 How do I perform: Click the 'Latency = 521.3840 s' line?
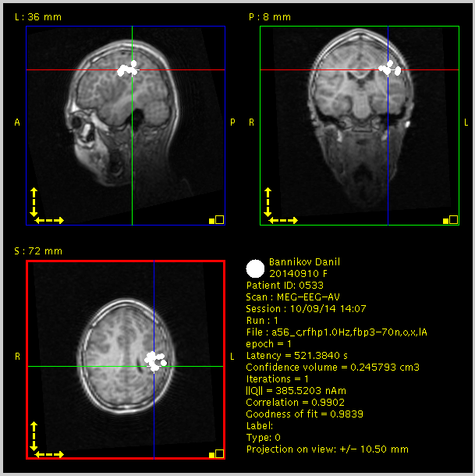(x=297, y=356)
